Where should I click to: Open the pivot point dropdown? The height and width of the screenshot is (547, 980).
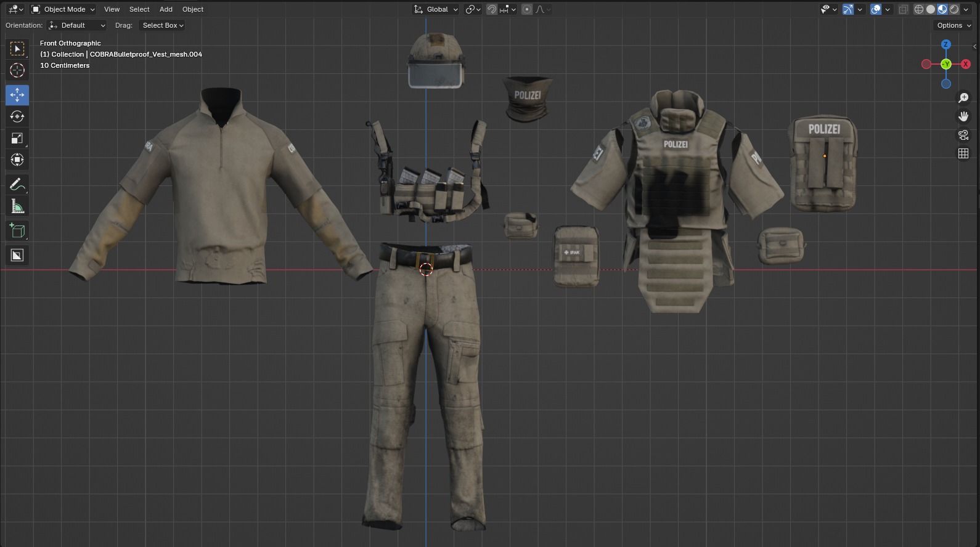tap(473, 9)
